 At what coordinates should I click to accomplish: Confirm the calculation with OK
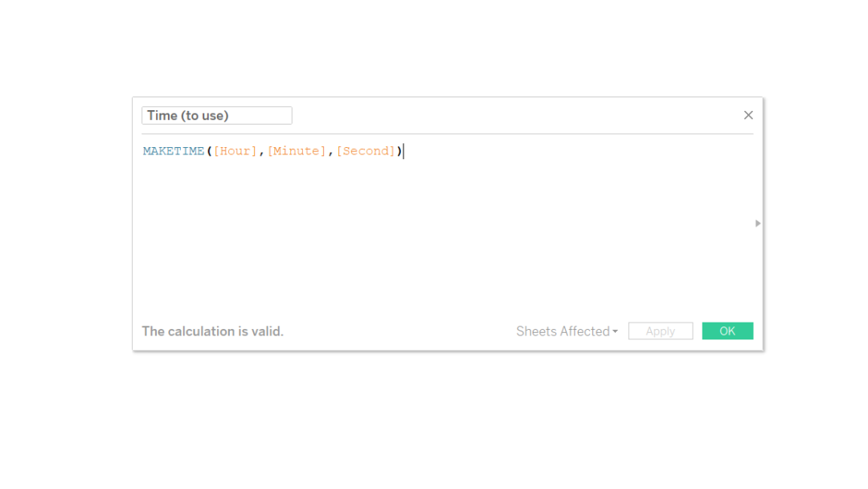[x=727, y=331]
